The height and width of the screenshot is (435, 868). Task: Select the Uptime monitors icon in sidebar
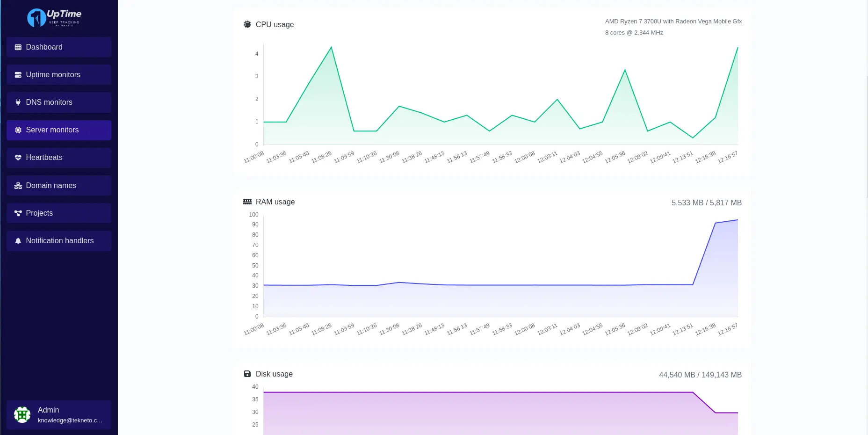18,74
